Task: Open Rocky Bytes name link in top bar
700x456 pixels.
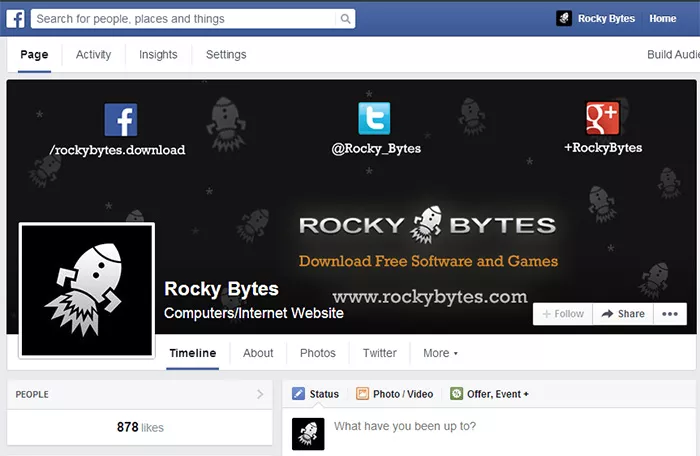Action: point(606,18)
